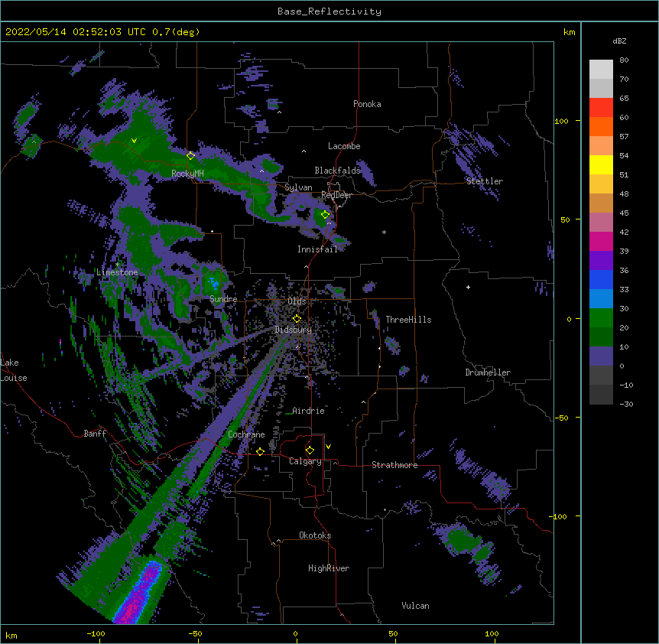Click the Okotoks label

[315, 535]
